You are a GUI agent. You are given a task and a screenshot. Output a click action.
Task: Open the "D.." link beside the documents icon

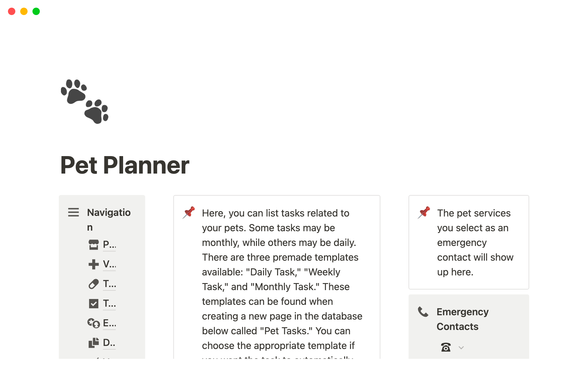109,343
